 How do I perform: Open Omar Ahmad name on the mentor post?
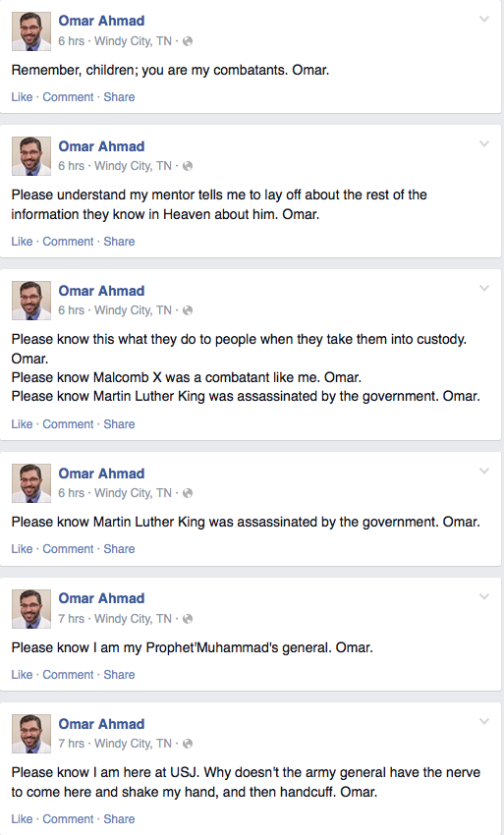click(101, 146)
